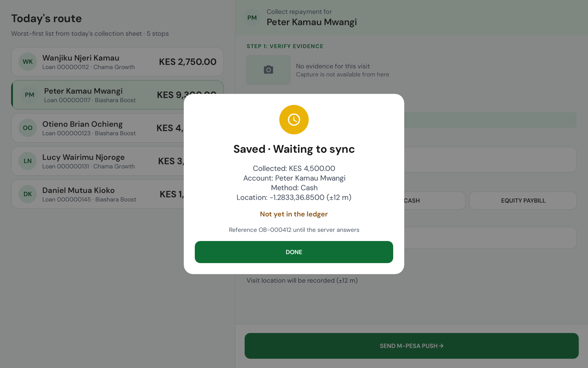This screenshot has height=368, width=588.
Task: Click the PM avatar in route list
Action: (x=29, y=95)
